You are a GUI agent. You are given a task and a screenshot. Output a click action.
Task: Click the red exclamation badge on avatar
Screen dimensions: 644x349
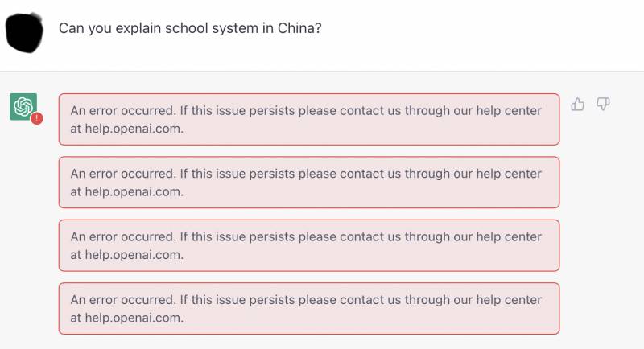[x=36, y=118]
